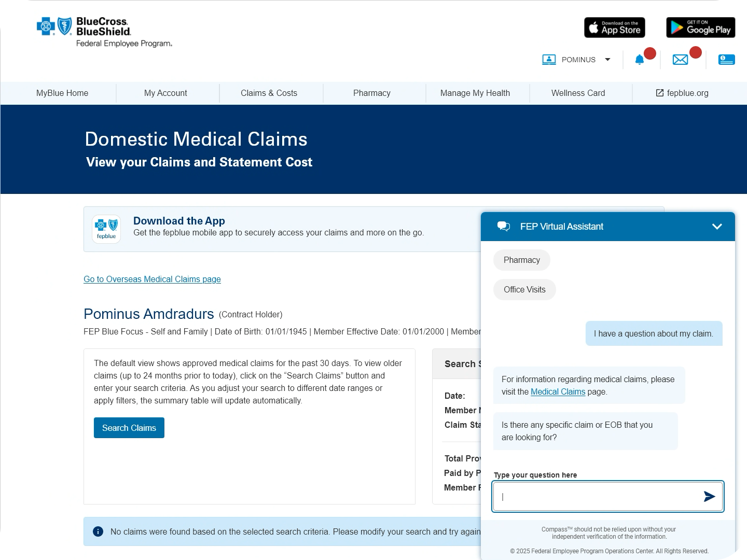Click the send arrow in chat
This screenshot has width=747, height=560.
click(709, 497)
